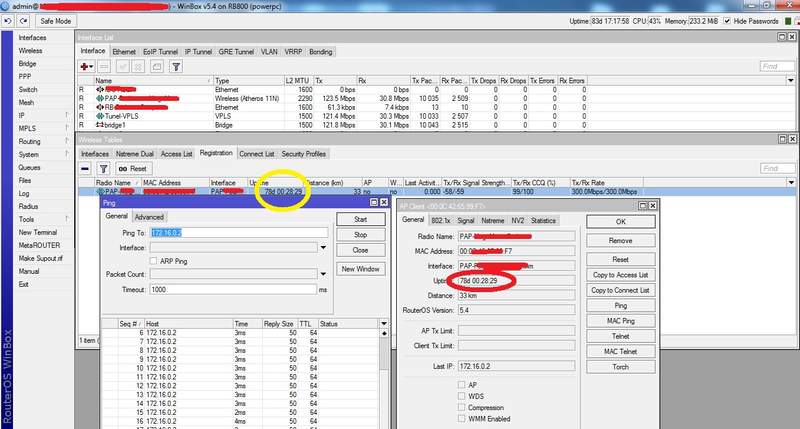Click the Enable checkmark icon in Interface List
Screen dimensions: 800x429
coord(122,67)
